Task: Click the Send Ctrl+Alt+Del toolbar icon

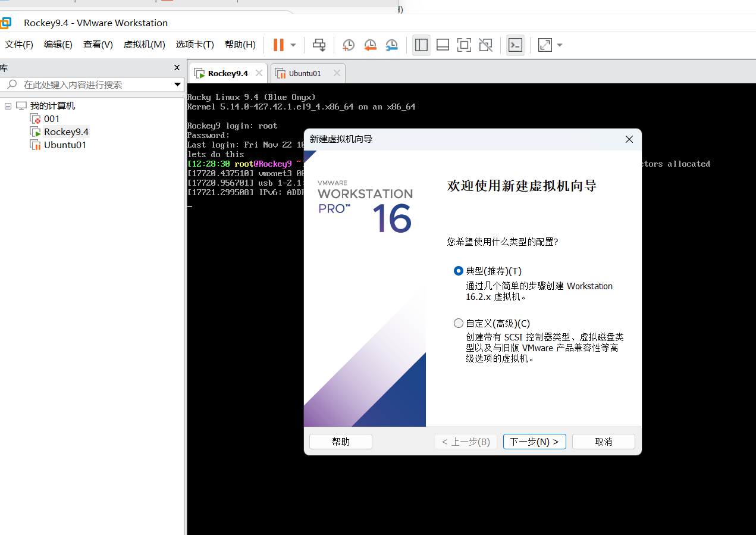Action: (x=319, y=45)
